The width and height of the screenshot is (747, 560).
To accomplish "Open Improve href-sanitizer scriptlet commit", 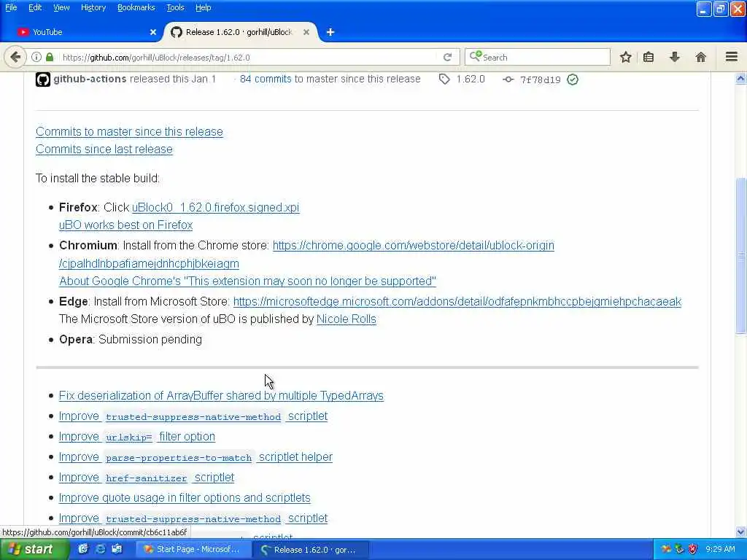I will pos(146,478).
